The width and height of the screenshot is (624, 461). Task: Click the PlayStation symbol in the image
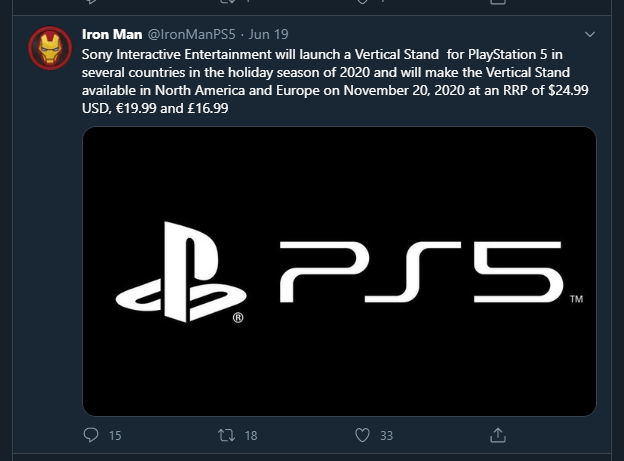180,278
